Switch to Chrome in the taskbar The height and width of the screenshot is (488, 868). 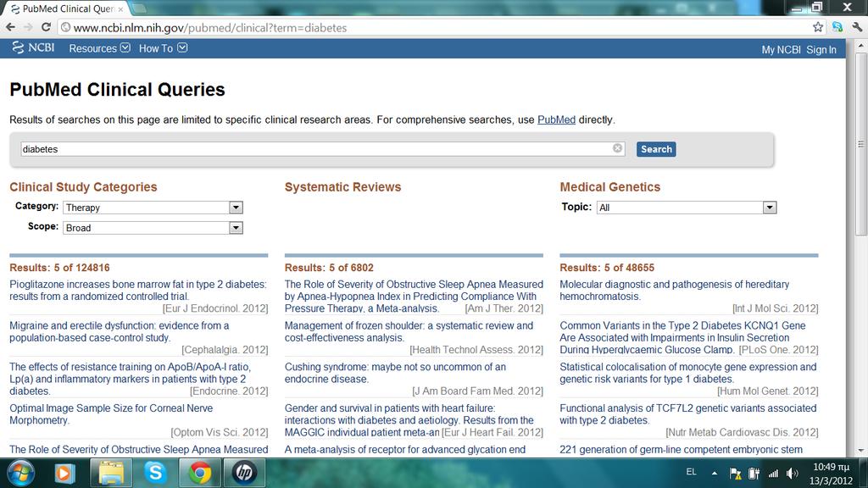(199, 473)
